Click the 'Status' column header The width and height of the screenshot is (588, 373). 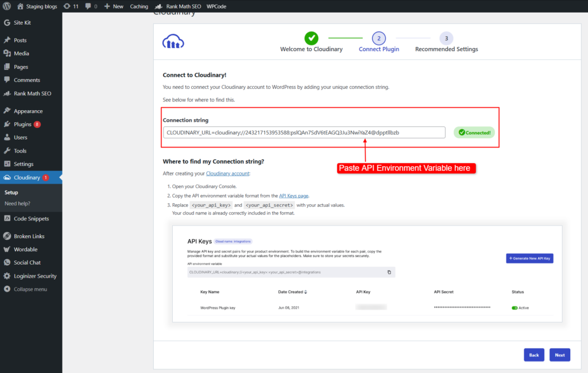pyautogui.click(x=518, y=292)
